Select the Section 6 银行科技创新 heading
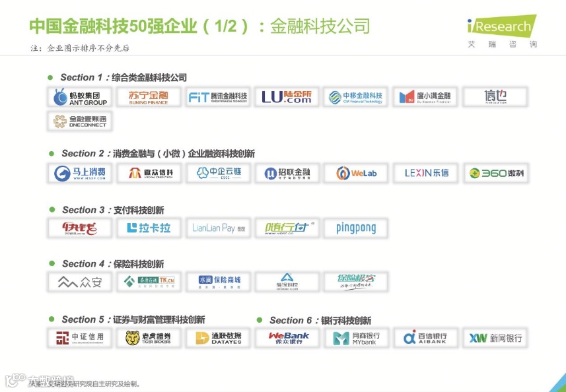This screenshot has height=392, width=566. 320,320
